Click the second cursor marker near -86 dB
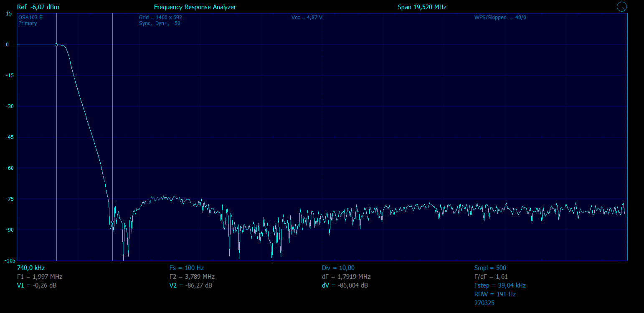The width and height of the screenshot is (644, 313). tap(112, 222)
